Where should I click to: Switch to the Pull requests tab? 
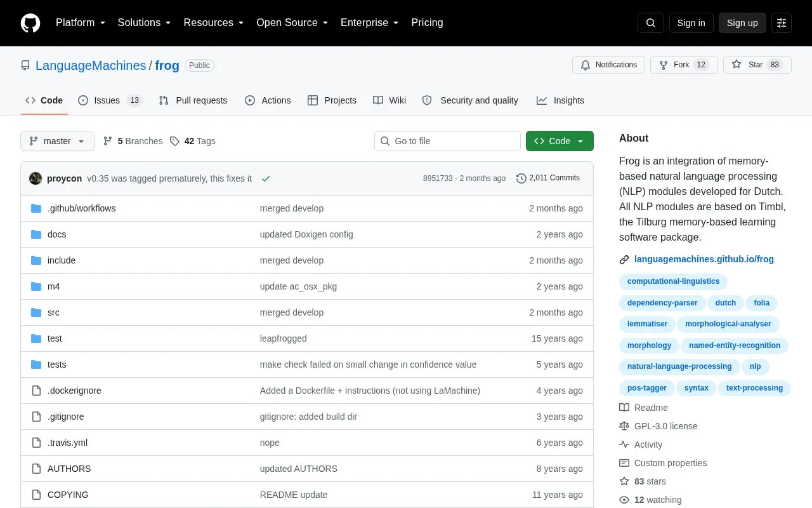[x=193, y=100]
